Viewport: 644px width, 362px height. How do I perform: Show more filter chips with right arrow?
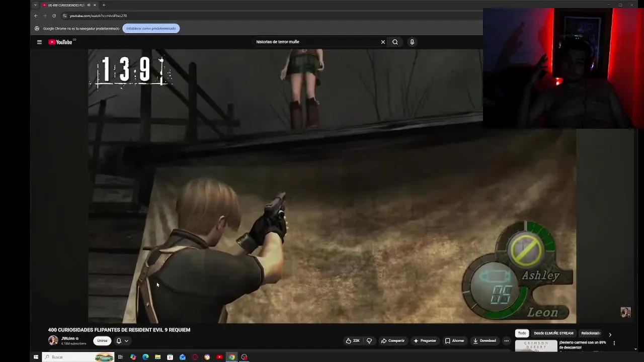click(x=610, y=334)
